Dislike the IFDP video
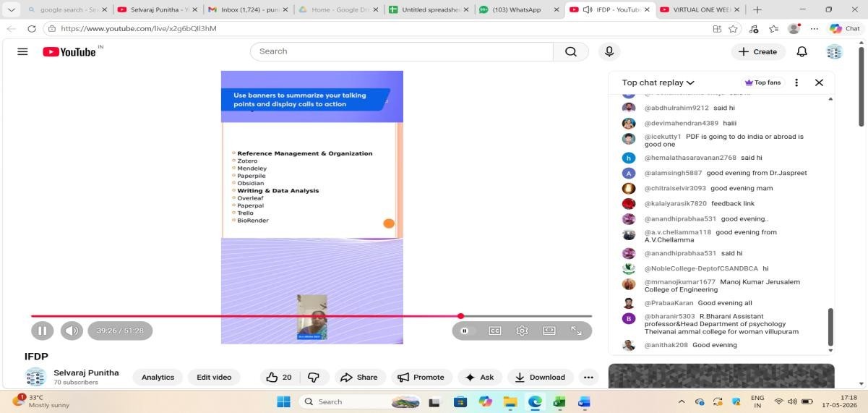Viewport: 868px width, 413px height. point(314,377)
